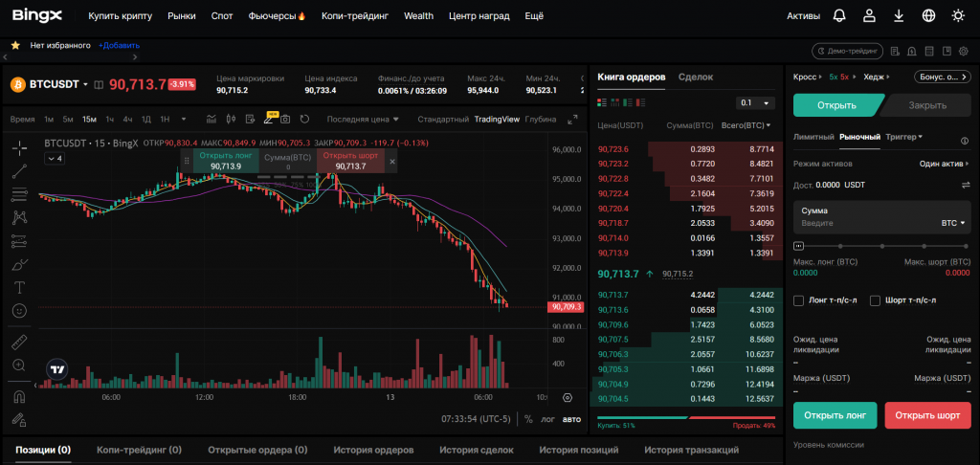980x465 pixels.
Task: Tick the Шорт т-п/с-л checkbox
Action: 875,300
